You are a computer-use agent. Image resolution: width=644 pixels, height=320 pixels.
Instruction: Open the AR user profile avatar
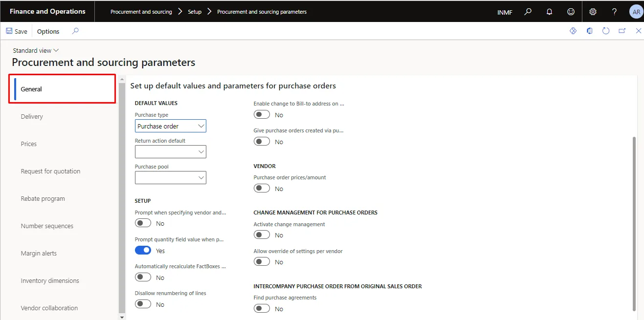(x=636, y=12)
